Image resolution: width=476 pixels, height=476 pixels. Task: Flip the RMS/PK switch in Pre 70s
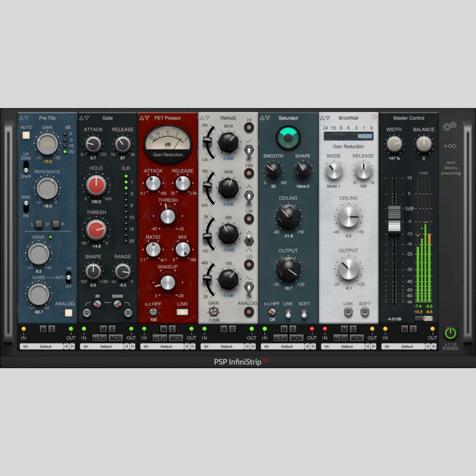tap(26, 206)
